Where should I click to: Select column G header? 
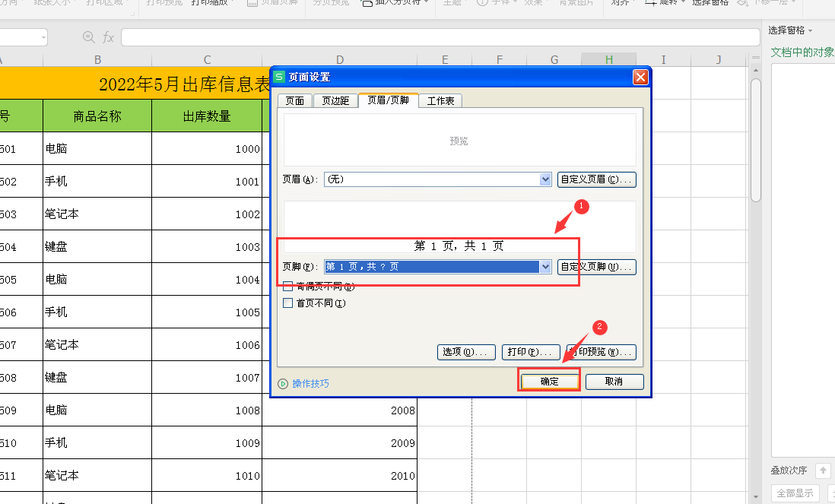tap(554, 59)
